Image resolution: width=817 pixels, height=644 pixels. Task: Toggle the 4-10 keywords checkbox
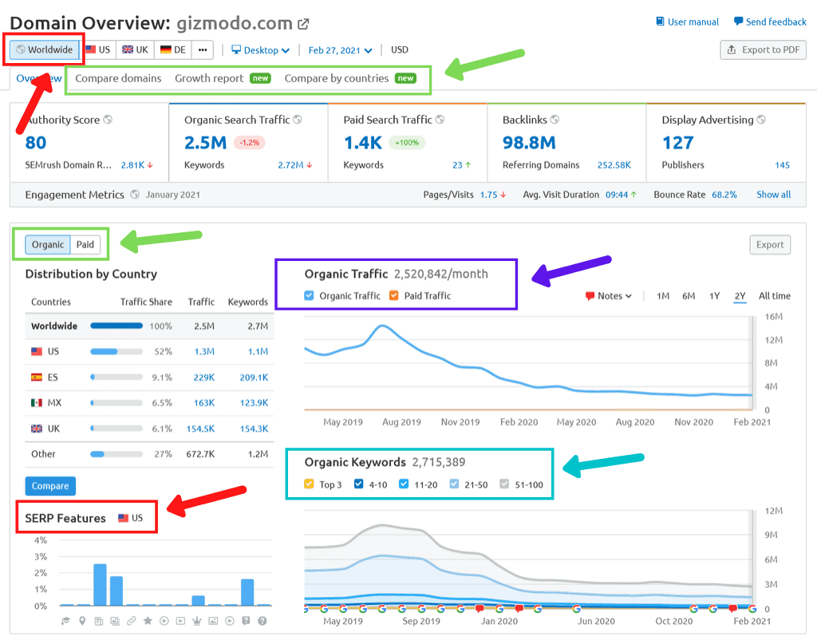click(358, 484)
